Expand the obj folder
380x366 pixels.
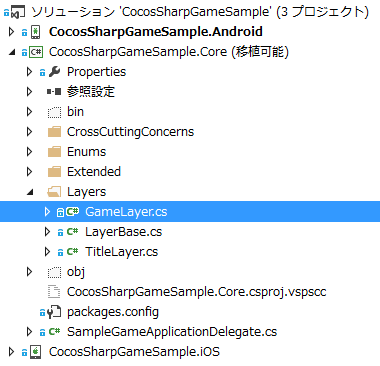[29, 272]
